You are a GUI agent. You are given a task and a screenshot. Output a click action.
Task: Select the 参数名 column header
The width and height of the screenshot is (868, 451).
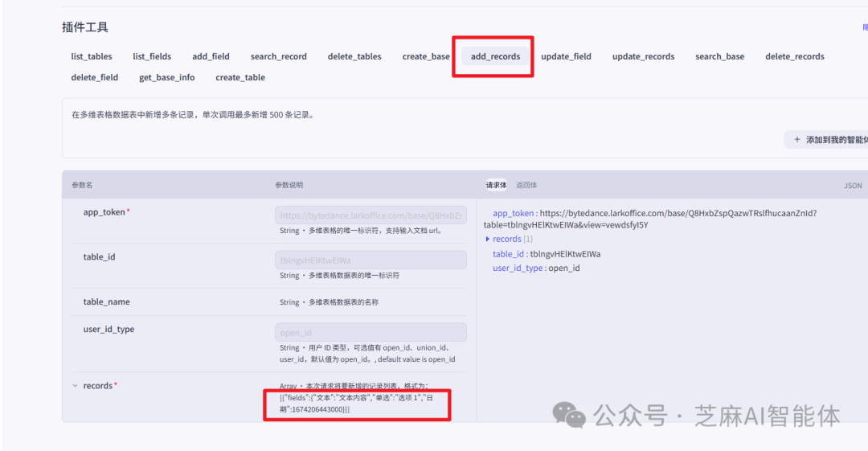tap(82, 185)
